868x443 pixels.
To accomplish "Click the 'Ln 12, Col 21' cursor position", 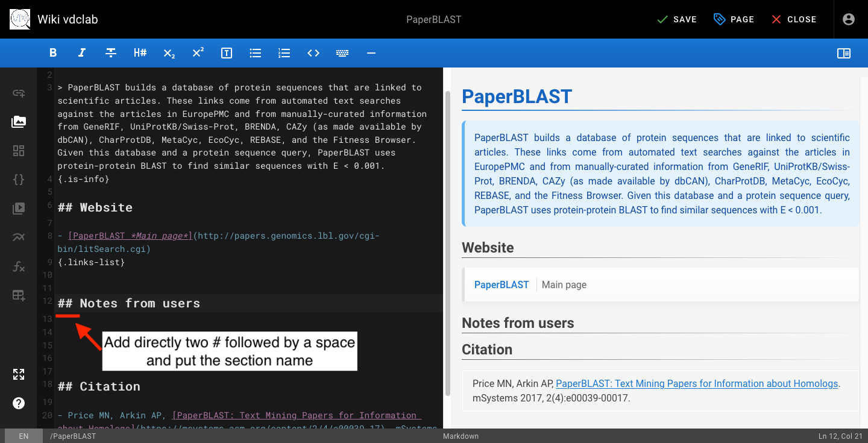I will 840,436.
